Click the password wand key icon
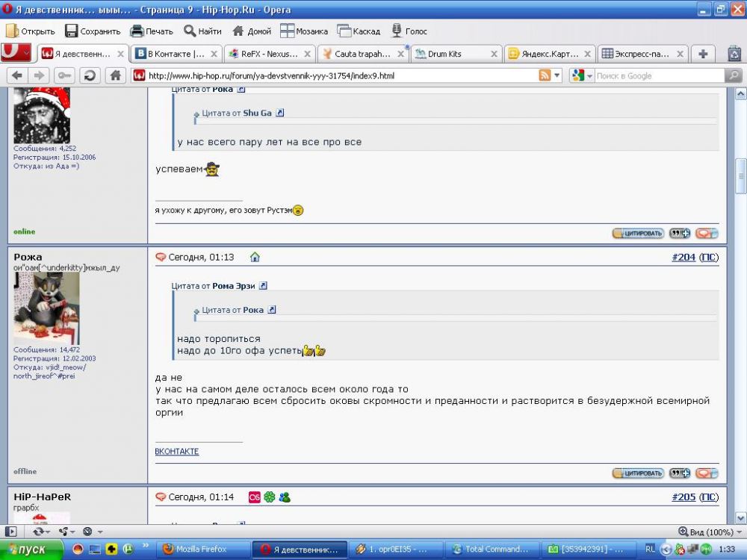This screenshot has width=747, height=560. (64, 75)
